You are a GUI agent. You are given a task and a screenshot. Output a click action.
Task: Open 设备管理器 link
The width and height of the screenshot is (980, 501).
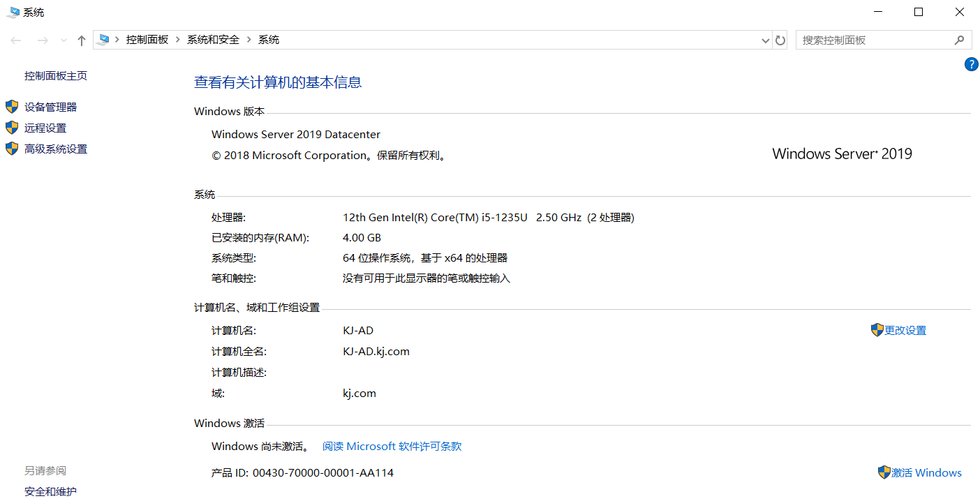[x=50, y=107]
